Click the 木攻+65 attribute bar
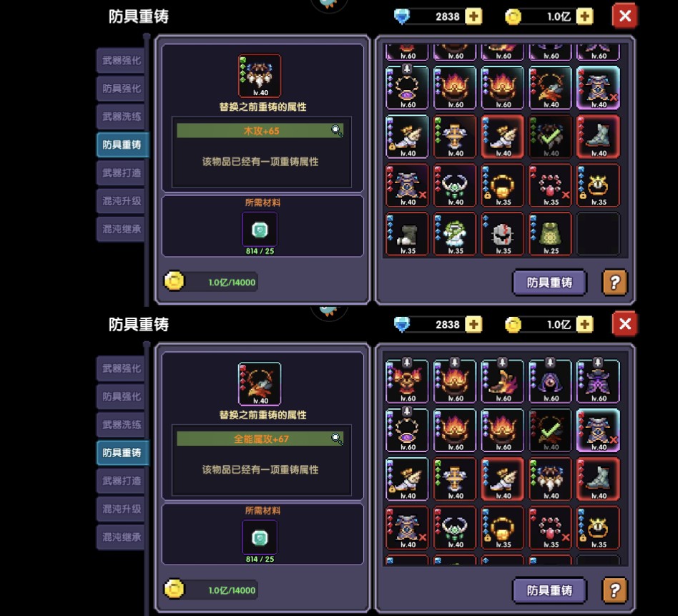This screenshot has width=678, height=616. 260,131
